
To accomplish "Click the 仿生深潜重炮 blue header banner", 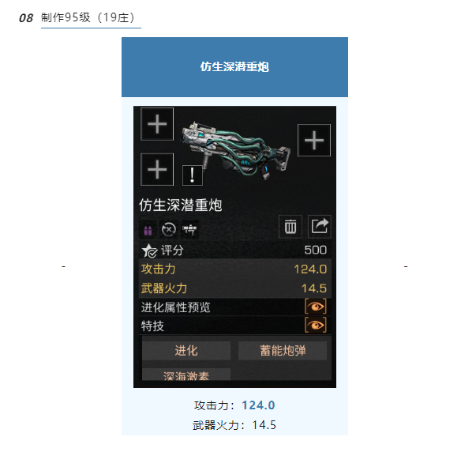I will click(234, 67).
